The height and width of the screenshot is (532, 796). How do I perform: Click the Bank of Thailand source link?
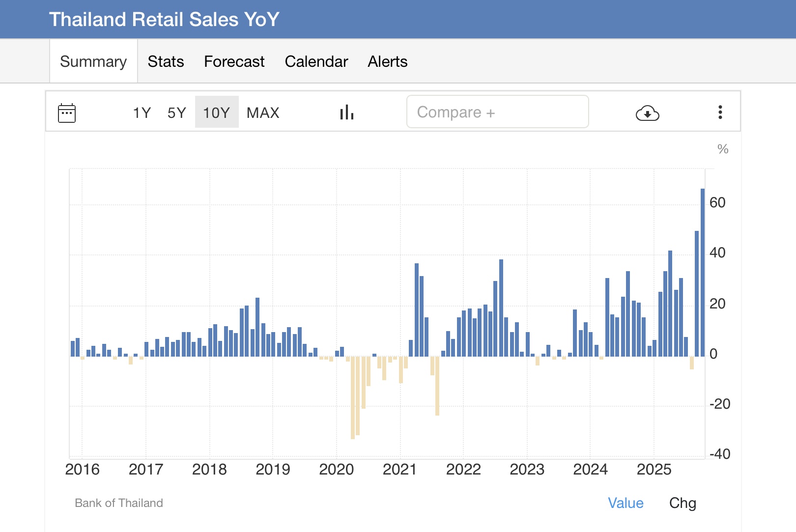[119, 503]
